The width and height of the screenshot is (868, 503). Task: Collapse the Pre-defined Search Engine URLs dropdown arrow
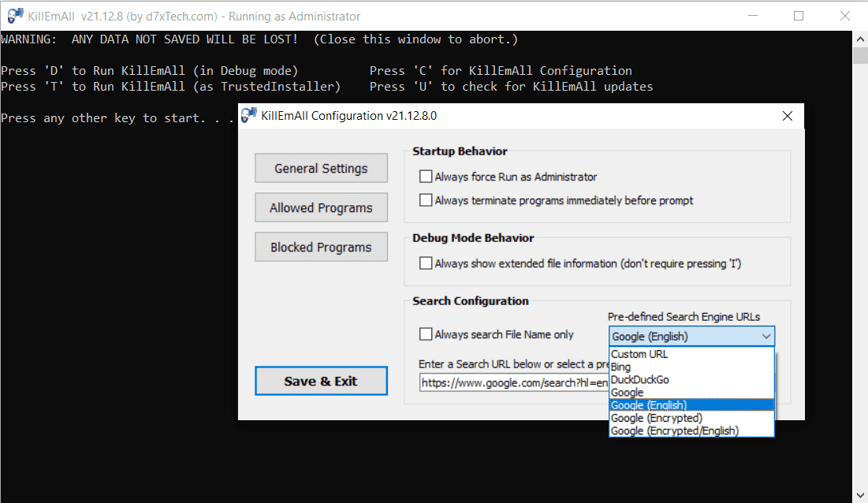click(x=766, y=337)
